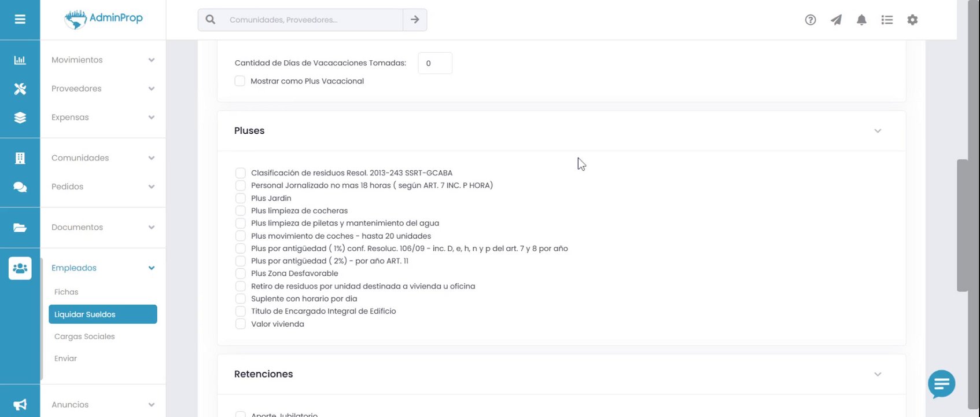Click the Días de Vacaciones Tomadas field
Screen dimensions: 980x417
(435, 63)
